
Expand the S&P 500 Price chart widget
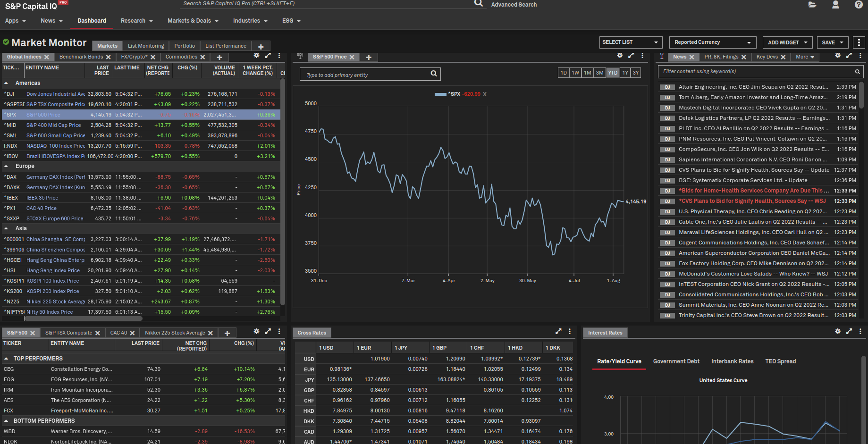[631, 56]
